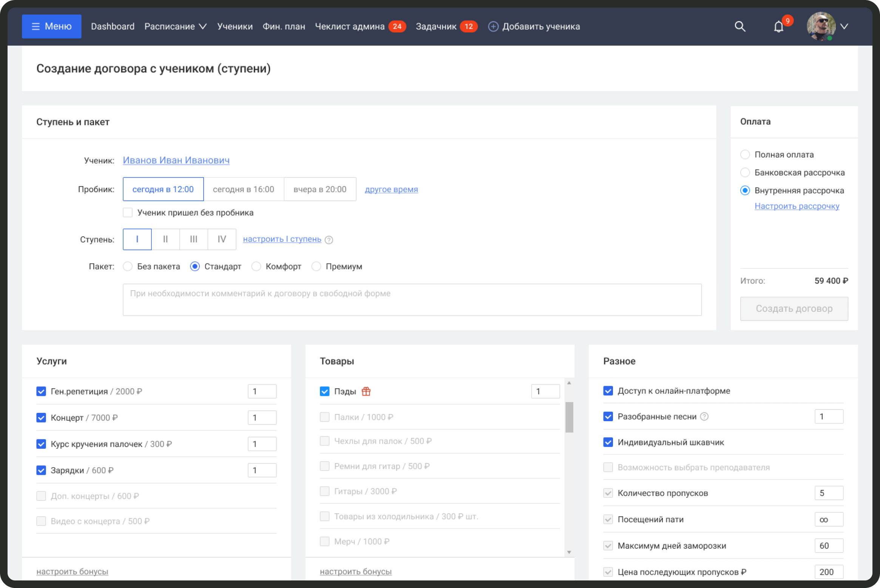Expand the Расписание dropdown menu
The image size is (880, 588).
(176, 26)
